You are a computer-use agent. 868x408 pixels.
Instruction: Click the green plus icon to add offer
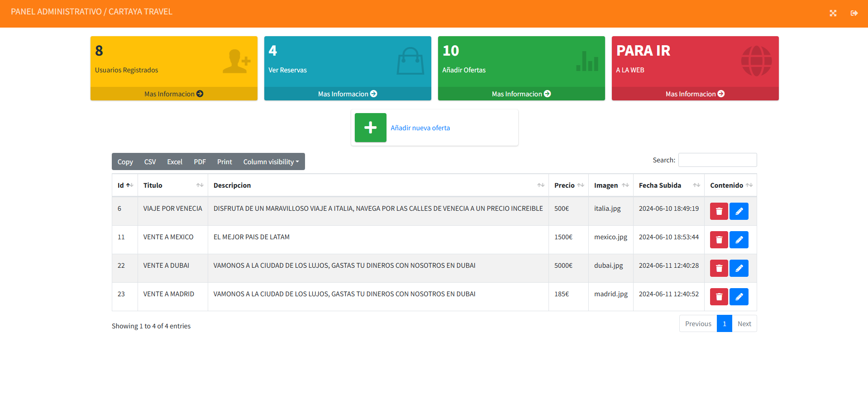tap(370, 128)
